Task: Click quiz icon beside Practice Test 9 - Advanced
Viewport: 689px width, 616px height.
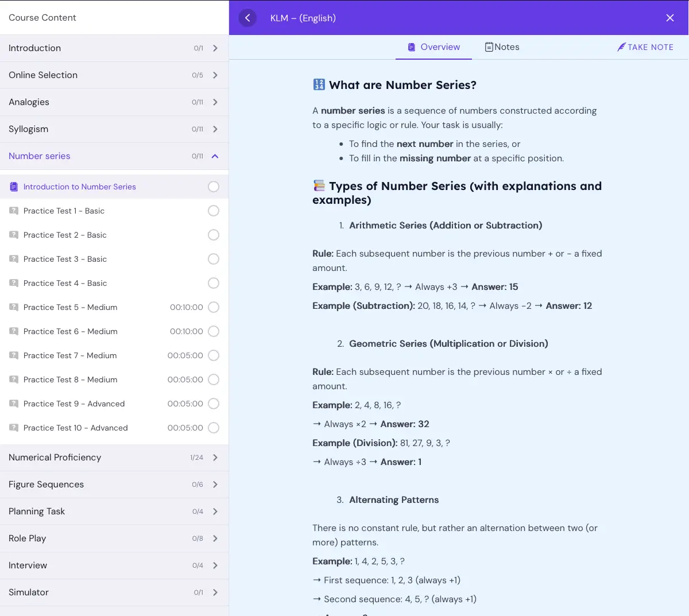Action: 14,404
